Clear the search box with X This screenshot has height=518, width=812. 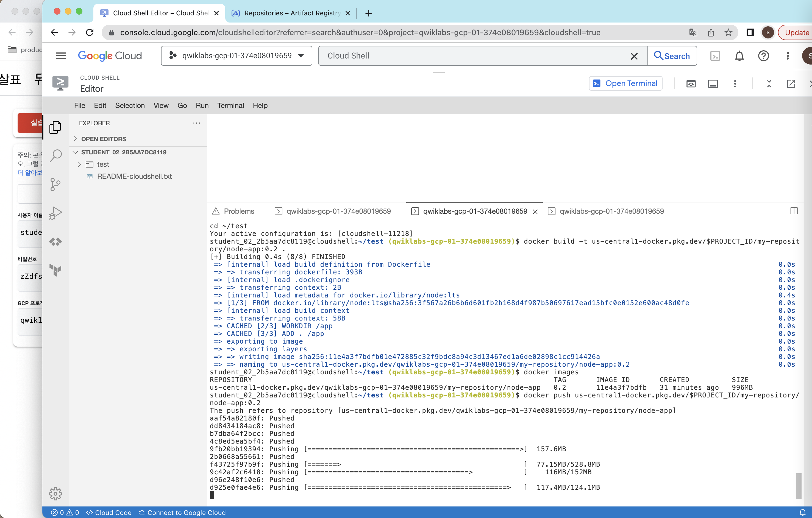point(634,56)
